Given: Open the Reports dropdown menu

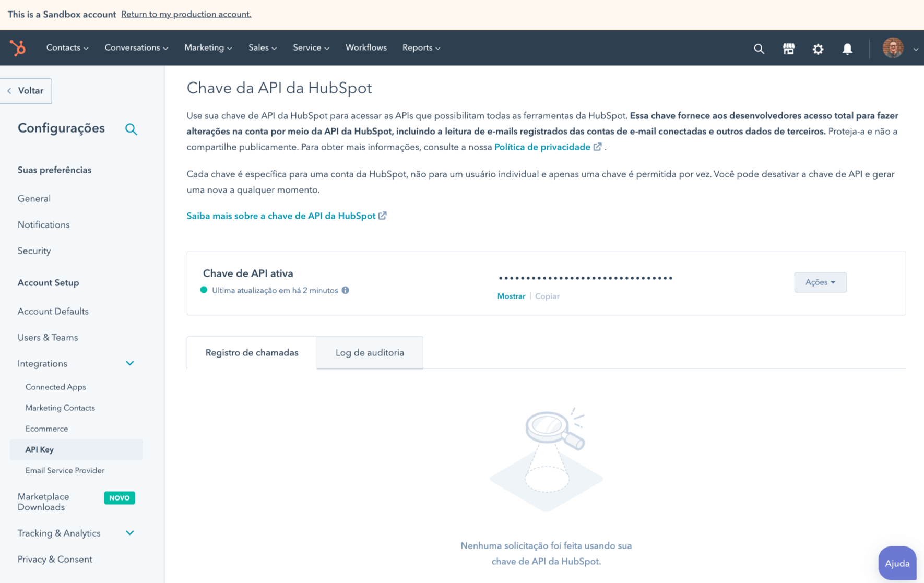Looking at the screenshot, I should [421, 47].
